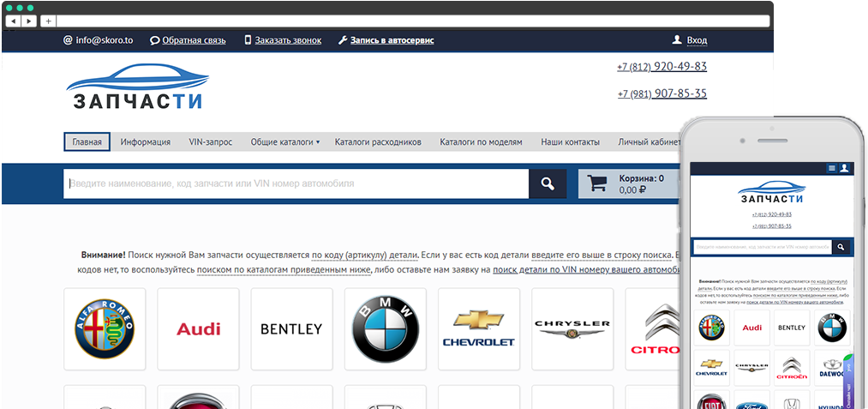Open the Каталоги расходников menu item
The width and height of the screenshot is (868, 409).
coord(378,141)
